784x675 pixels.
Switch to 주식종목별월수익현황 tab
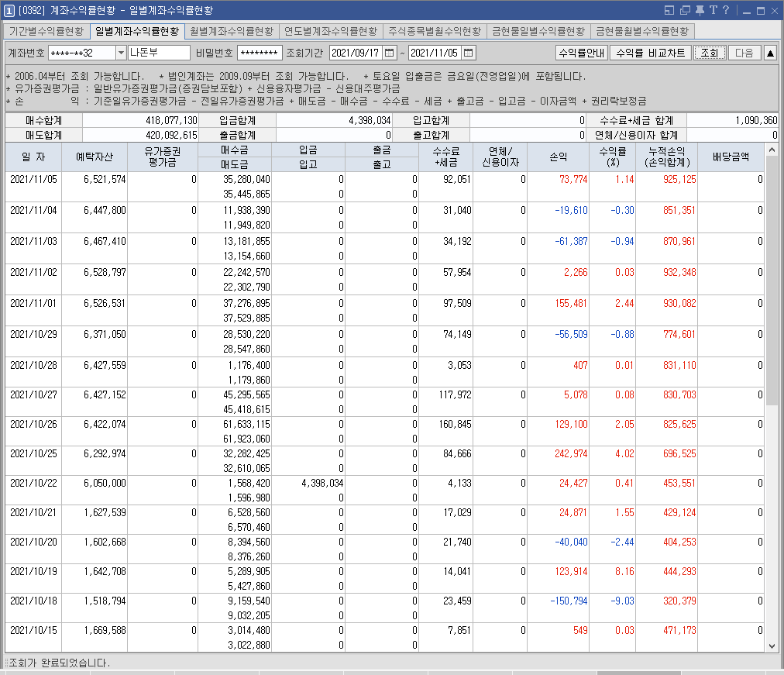435,32
